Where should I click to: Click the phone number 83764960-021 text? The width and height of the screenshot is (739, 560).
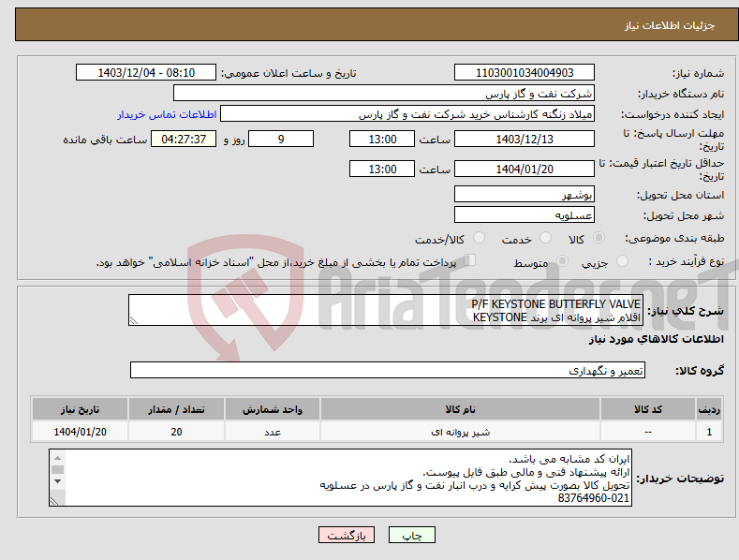click(x=594, y=498)
